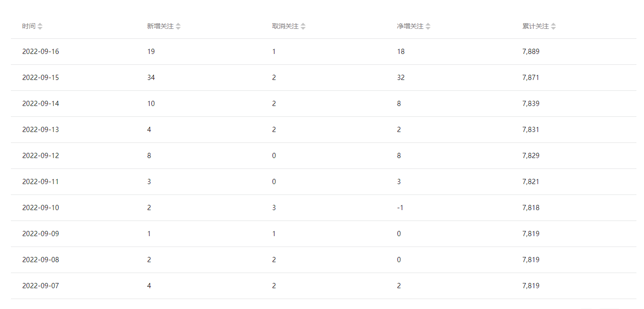Click the 2022-09-15 row date
Image resolution: width=644 pixels, height=309 pixels.
[x=41, y=78]
